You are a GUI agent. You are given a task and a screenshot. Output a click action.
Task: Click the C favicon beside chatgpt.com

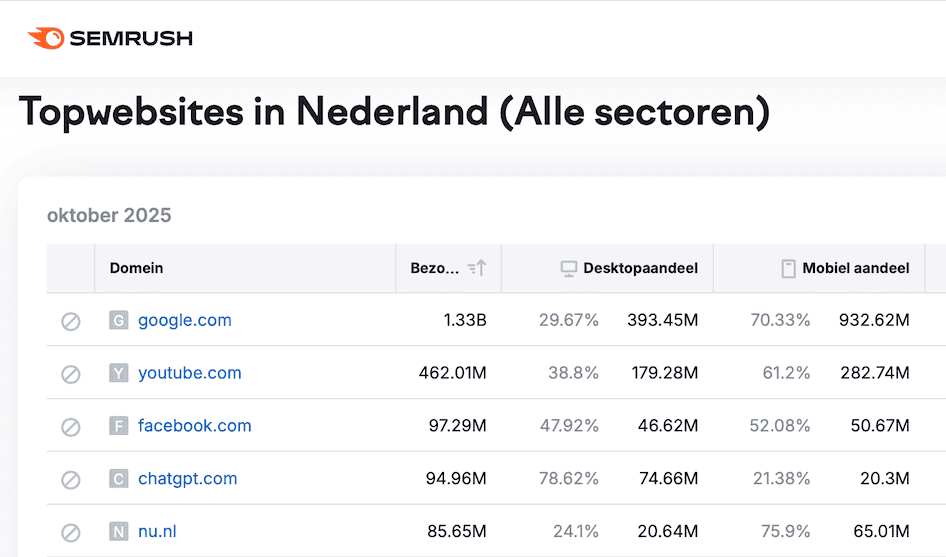[119, 479]
